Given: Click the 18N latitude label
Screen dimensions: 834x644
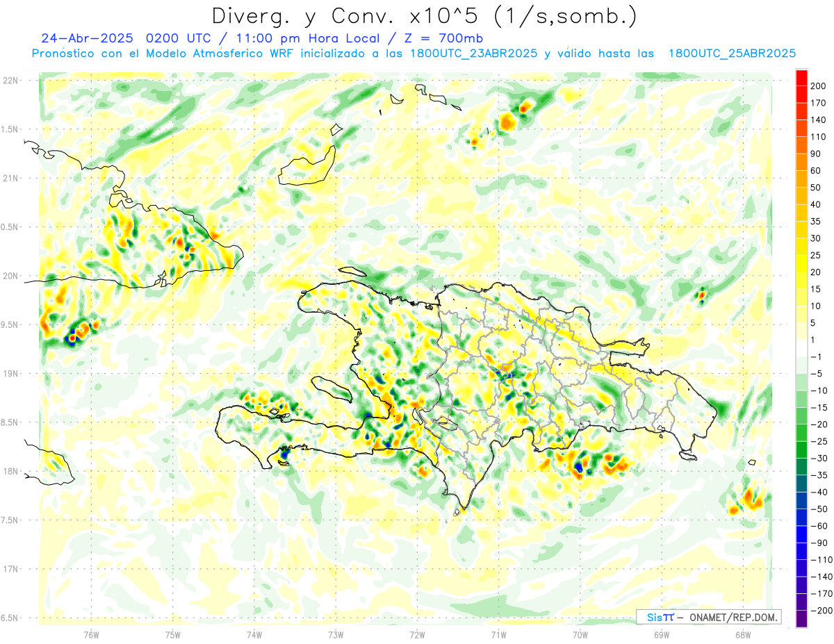Looking at the screenshot, I should [10, 471].
